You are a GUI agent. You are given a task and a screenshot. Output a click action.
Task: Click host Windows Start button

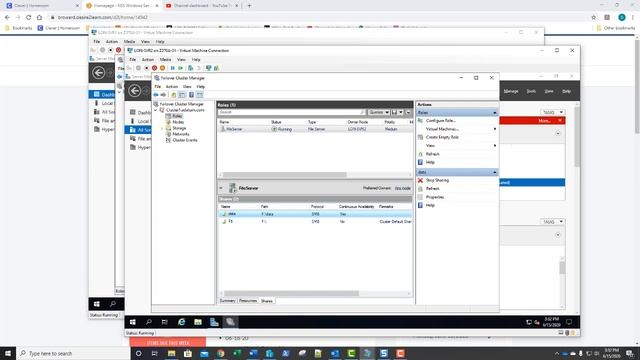pos(8,353)
